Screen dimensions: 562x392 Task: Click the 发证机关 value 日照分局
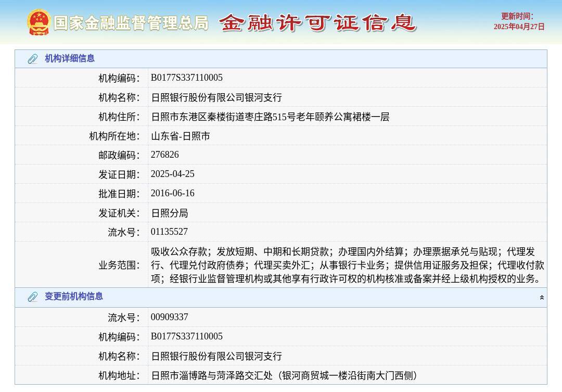[x=169, y=212]
